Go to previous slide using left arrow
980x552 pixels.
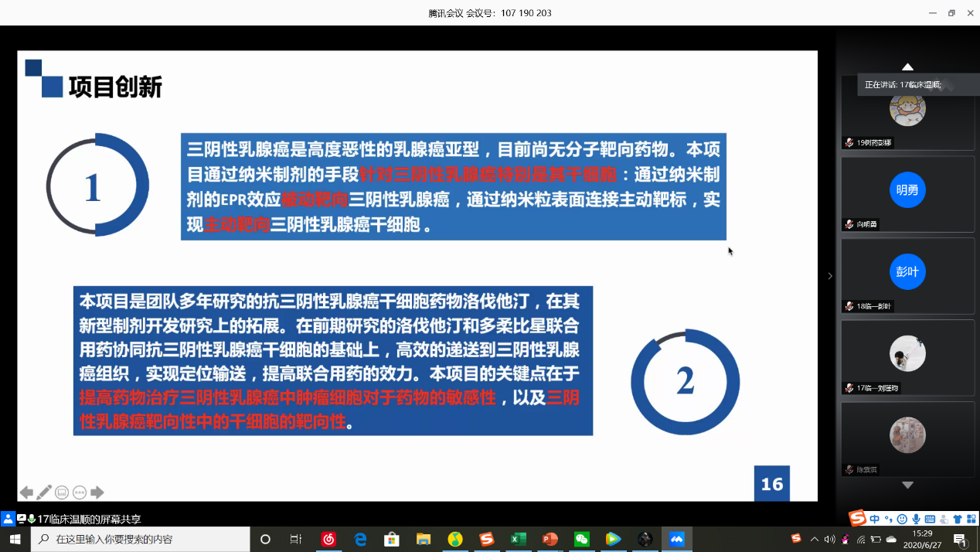pos(26,492)
